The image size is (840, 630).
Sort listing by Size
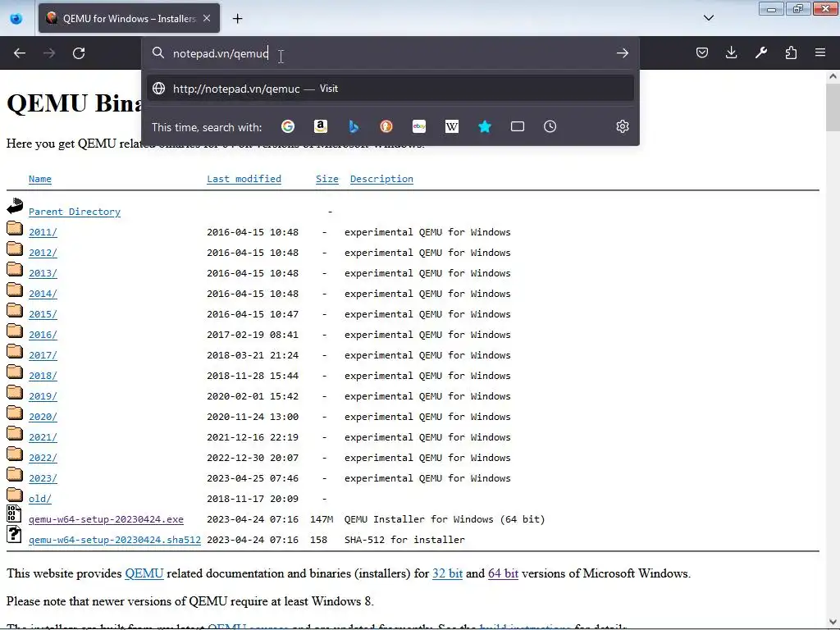(x=326, y=179)
